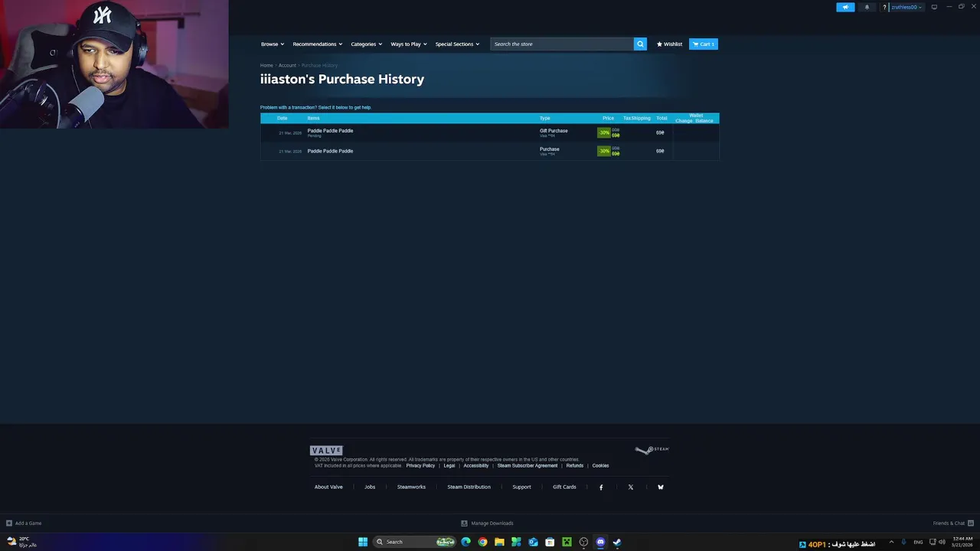The image size is (980, 551).
Task: Open the Valve logo in footer
Action: point(326,451)
